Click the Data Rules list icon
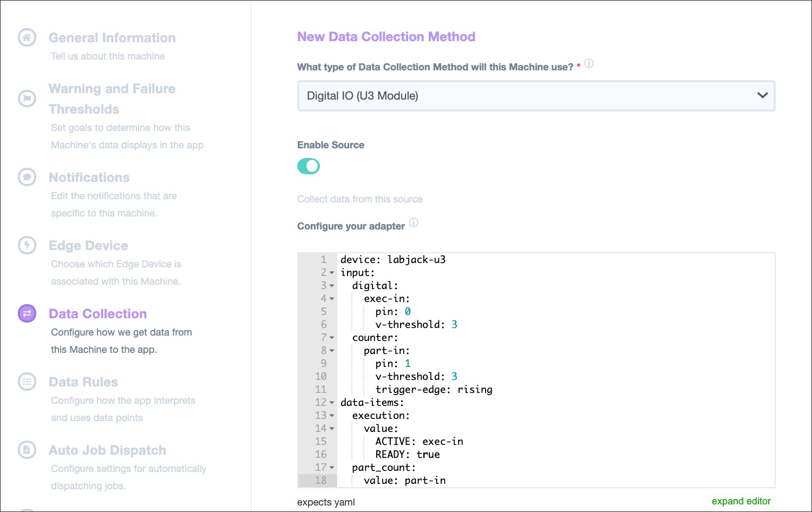This screenshot has height=512, width=812. [27, 382]
